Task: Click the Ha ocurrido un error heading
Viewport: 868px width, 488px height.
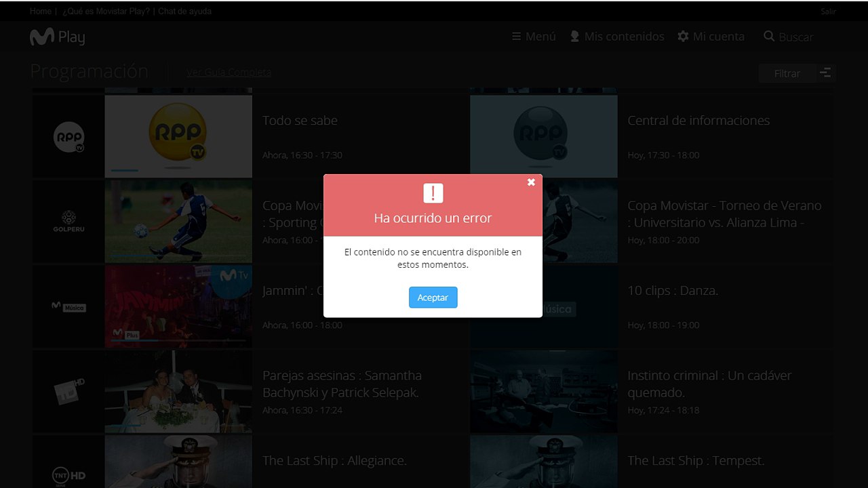Action: pyautogui.click(x=433, y=218)
